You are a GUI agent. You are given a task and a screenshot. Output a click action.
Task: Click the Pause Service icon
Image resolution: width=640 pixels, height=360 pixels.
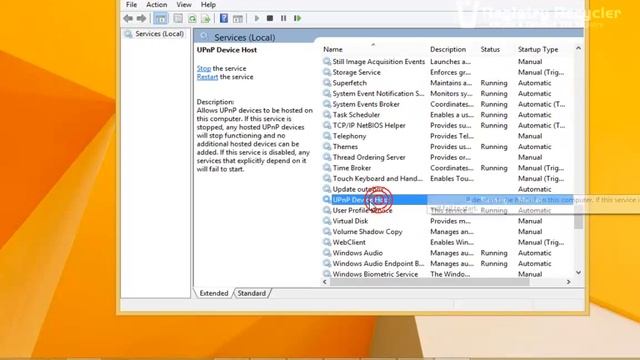tap(283, 18)
